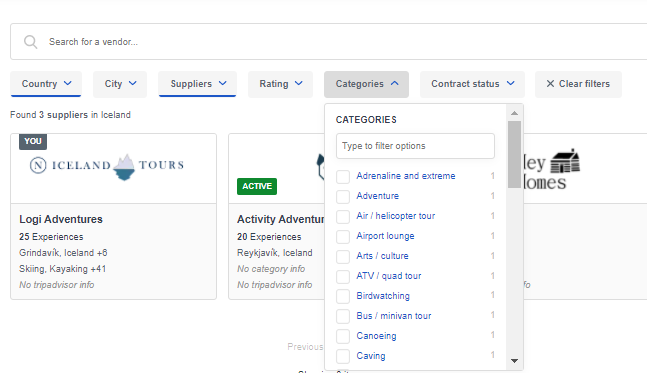Enable the Caving category checkbox
Screen dimensions: 647x373
[343, 356]
